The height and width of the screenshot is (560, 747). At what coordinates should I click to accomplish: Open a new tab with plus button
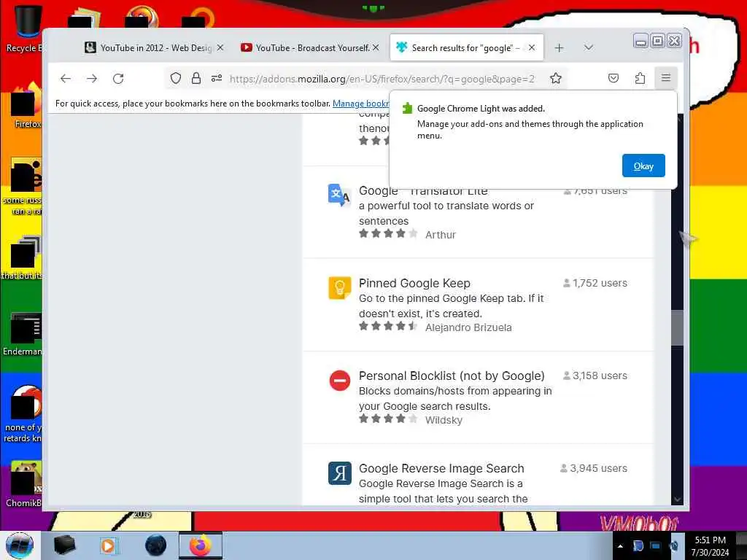click(560, 47)
